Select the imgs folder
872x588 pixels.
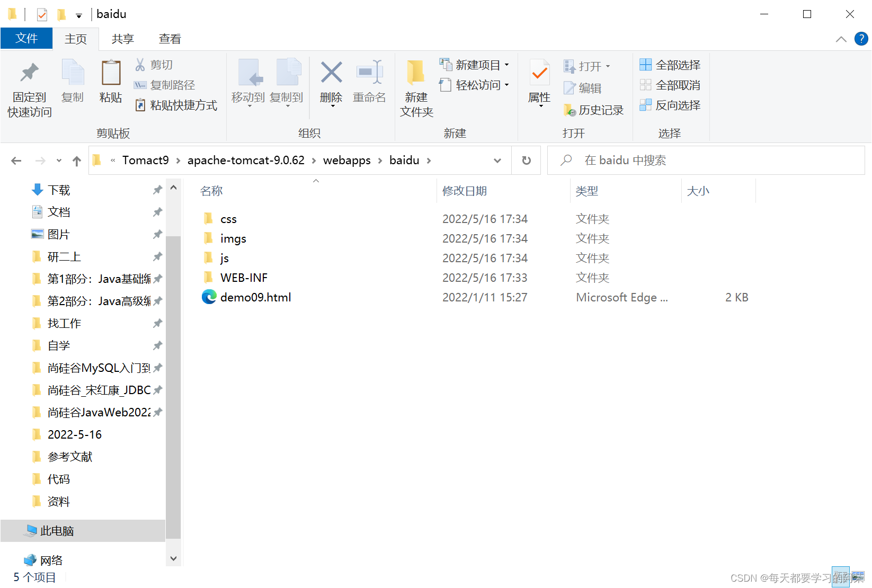[x=233, y=238]
